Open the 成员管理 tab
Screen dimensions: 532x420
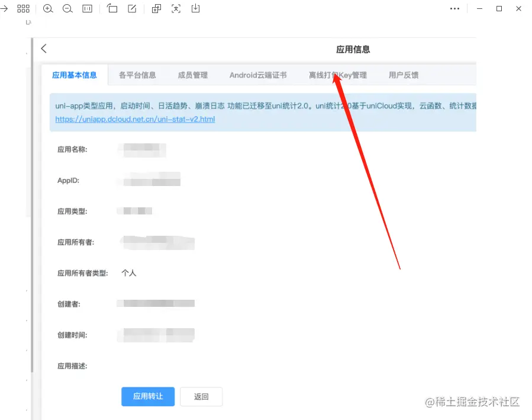point(193,75)
